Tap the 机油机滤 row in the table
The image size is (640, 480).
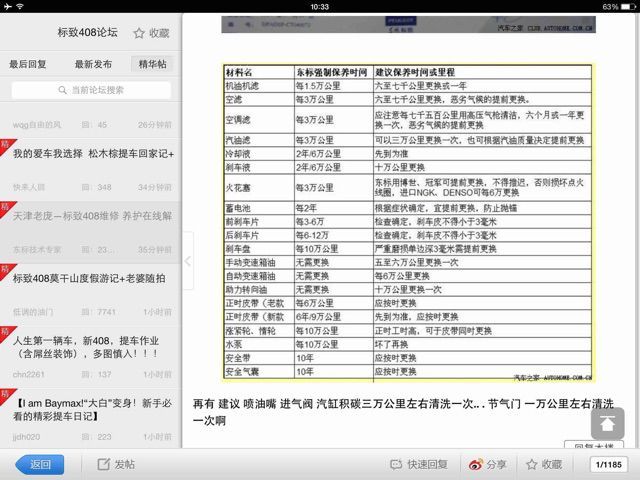tap(408, 86)
